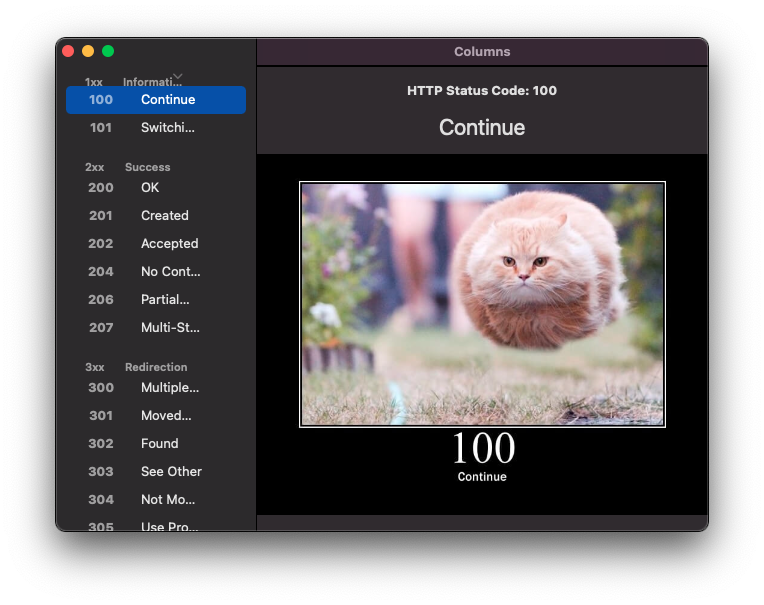Select the 304 Not Modified row

click(x=156, y=500)
